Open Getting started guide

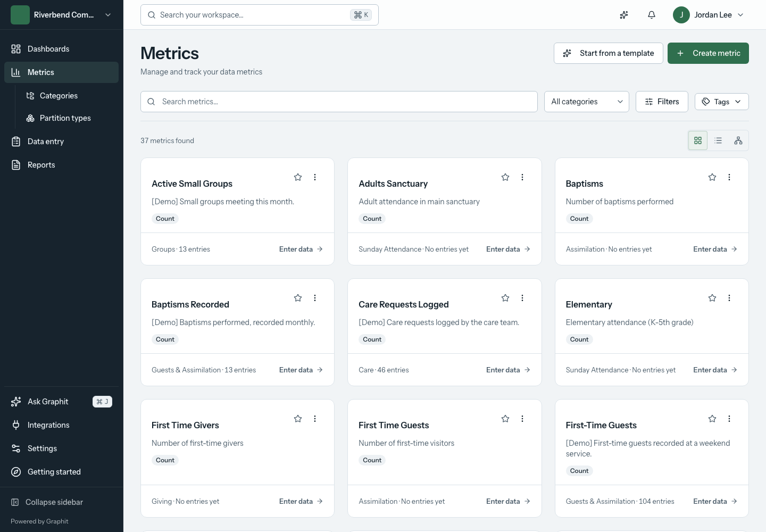tap(62, 472)
